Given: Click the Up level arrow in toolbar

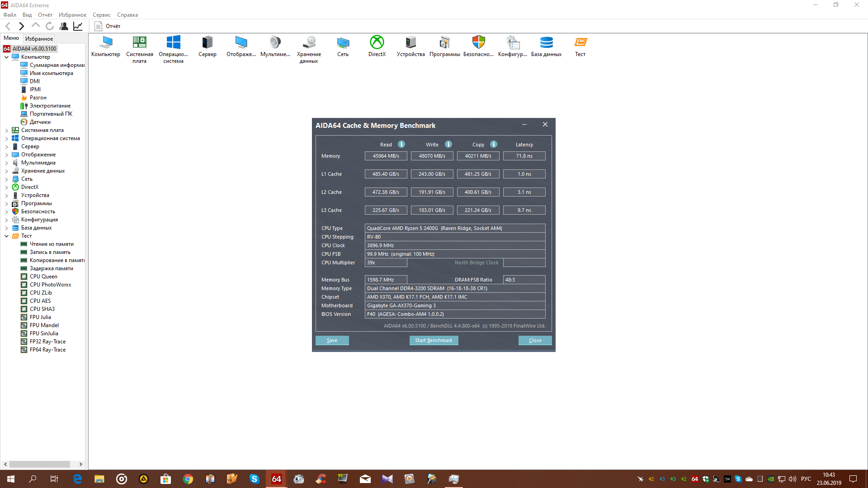Looking at the screenshot, I should pos(36,26).
